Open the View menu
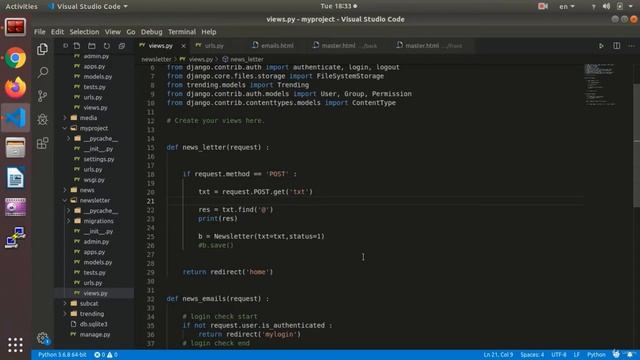Screen dimensions: 640x360 click(113, 32)
